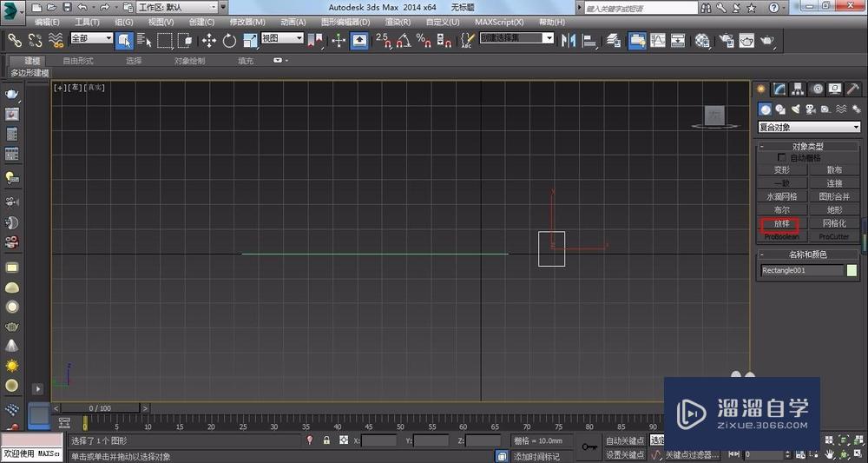Click the object color swatch
The height and width of the screenshot is (463, 868).
[852, 270]
